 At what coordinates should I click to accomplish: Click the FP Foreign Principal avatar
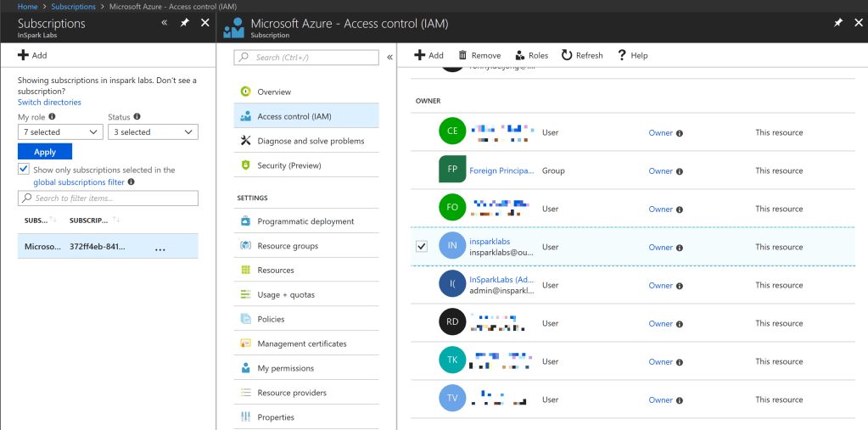click(x=452, y=170)
